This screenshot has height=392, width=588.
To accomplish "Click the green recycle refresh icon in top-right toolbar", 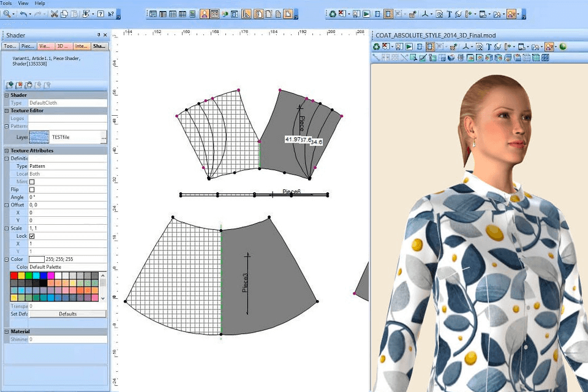I will [332, 14].
